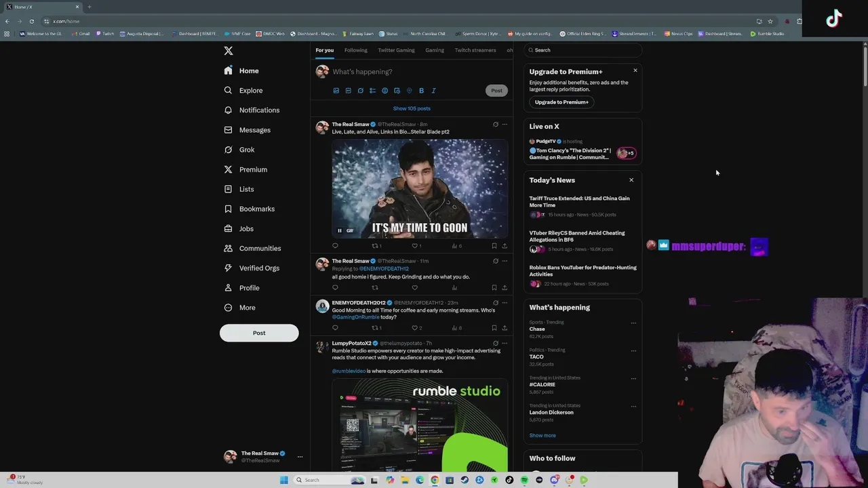Select the For you tab
Screen dimensions: 868x488
(x=324, y=50)
